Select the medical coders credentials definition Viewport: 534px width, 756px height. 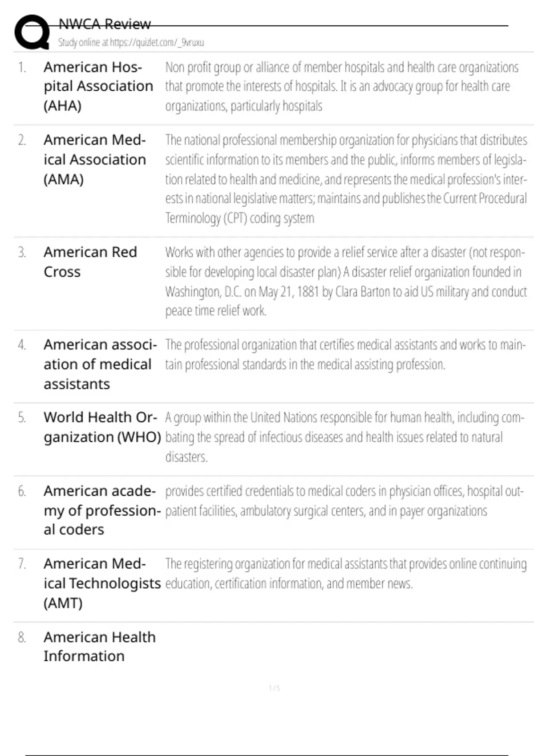(x=344, y=501)
